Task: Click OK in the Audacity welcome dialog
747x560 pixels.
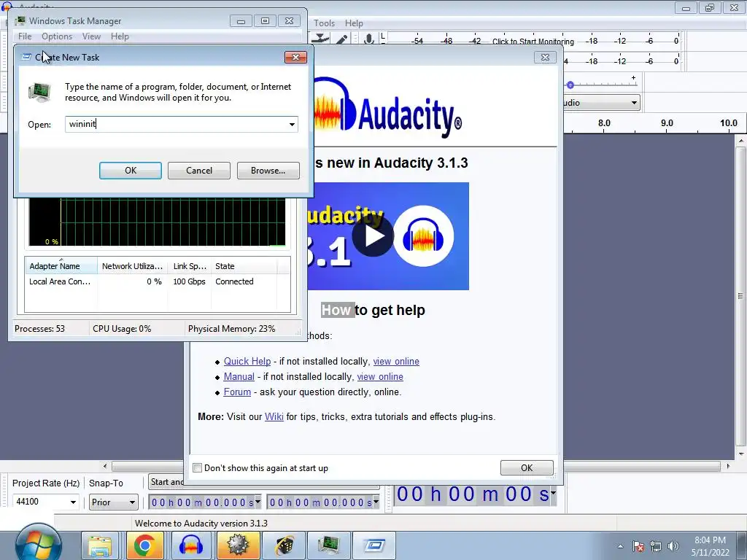Action: (x=527, y=467)
